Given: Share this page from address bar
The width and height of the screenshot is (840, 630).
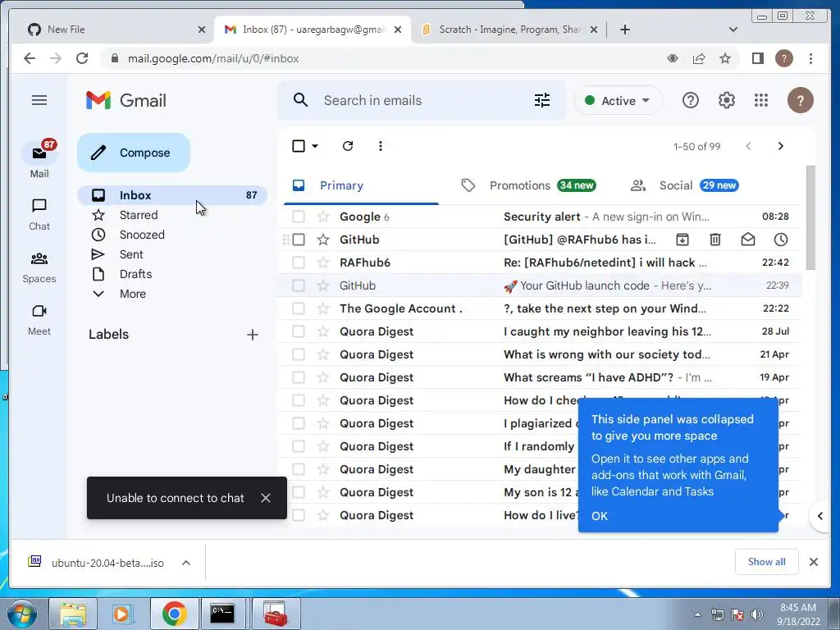Looking at the screenshot, I should [699, 58].
